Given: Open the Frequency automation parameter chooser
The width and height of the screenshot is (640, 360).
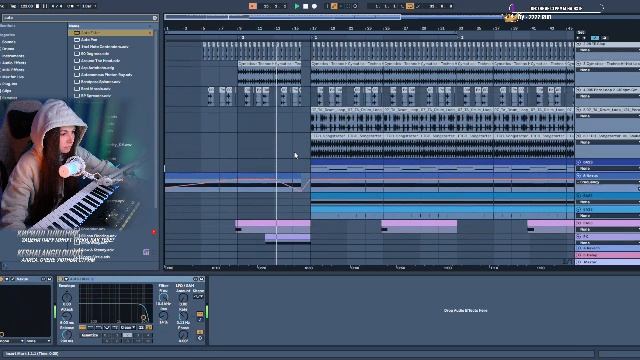Looking at the screenshot, I should coord(609,182).
